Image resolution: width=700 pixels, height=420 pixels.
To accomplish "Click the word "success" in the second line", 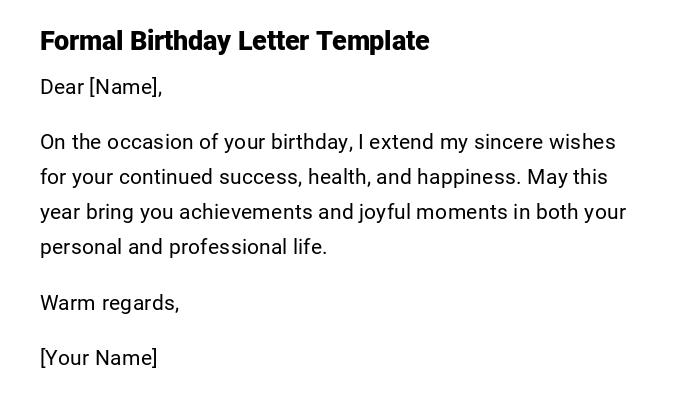I will [264, 177].
